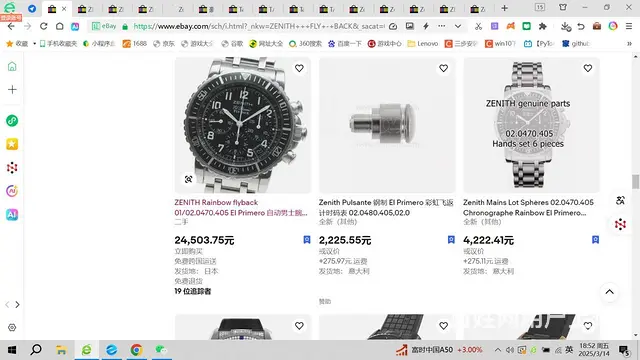The height and width of the screenshot is (360, 640).
Task: Toggle the heart on the bottom-left cut-off listing
Action: (299, 326)
